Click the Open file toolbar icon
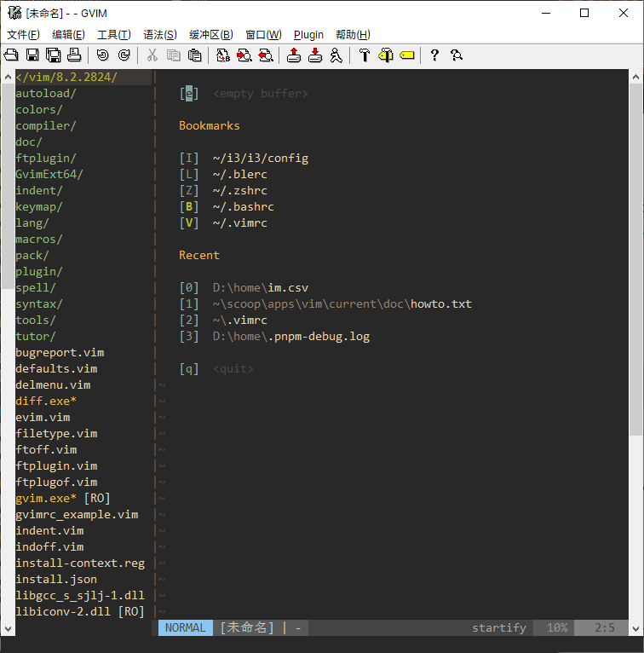644x653 pixels. (x=11, y=55)
